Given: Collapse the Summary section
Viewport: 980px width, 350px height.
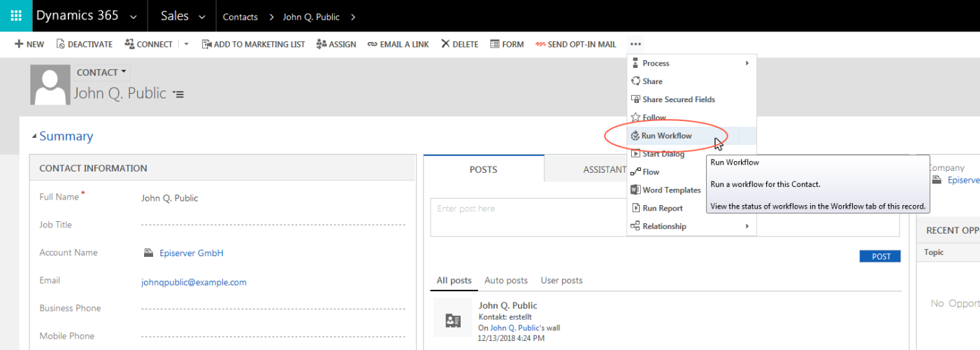Looking at the screenshot, I should click(34, 136).
